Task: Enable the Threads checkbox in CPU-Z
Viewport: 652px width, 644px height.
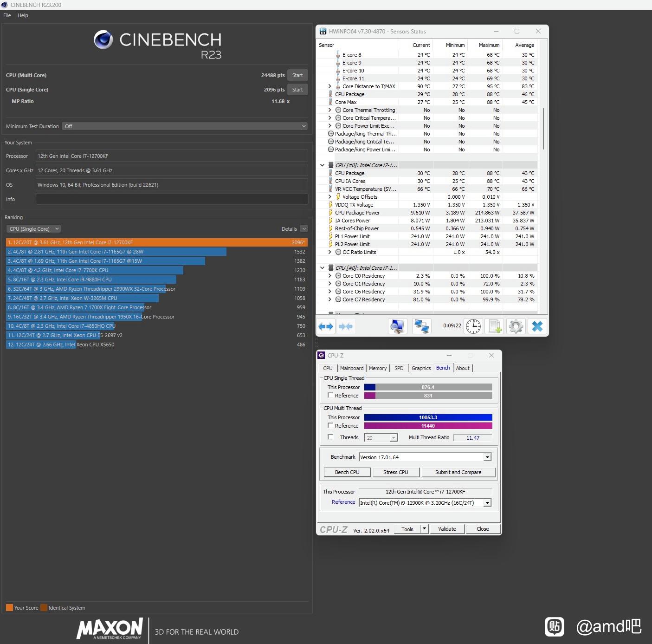Action: click(330, 437)
